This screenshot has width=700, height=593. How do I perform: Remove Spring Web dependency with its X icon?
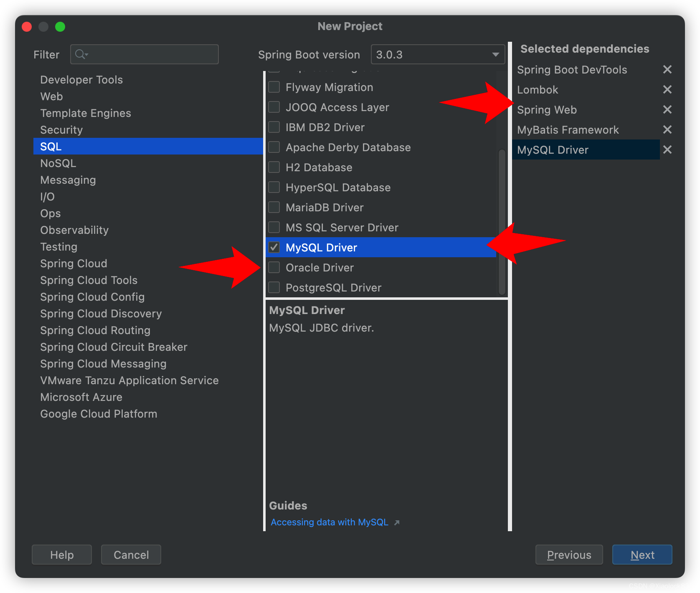tap(667, 109)
